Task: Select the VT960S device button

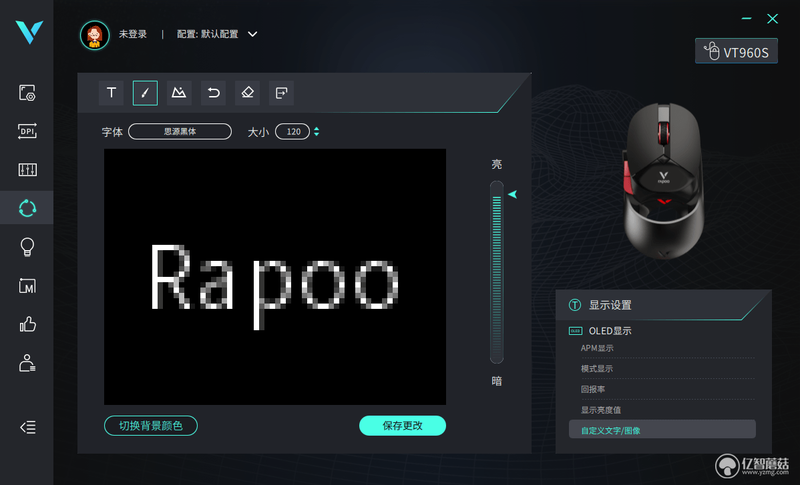Action: tap(736, 52)
